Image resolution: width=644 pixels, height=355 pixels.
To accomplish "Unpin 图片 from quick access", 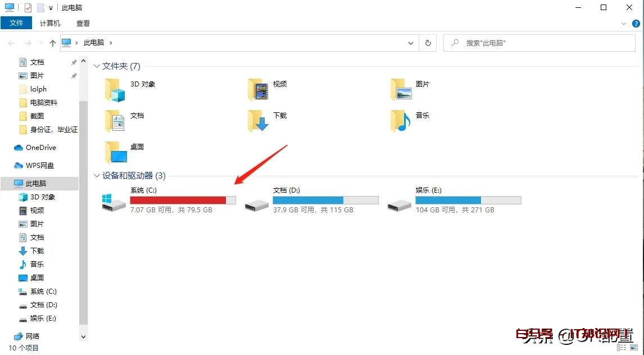I will pyautogui.click(x=73, y=75).
